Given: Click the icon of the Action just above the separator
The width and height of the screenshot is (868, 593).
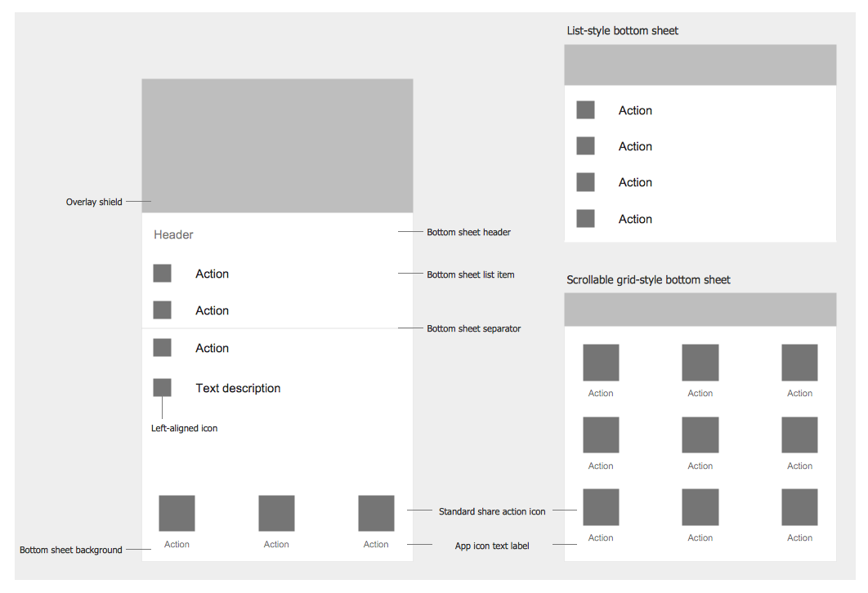Looking at the screenshot, I should click(162, 310).
